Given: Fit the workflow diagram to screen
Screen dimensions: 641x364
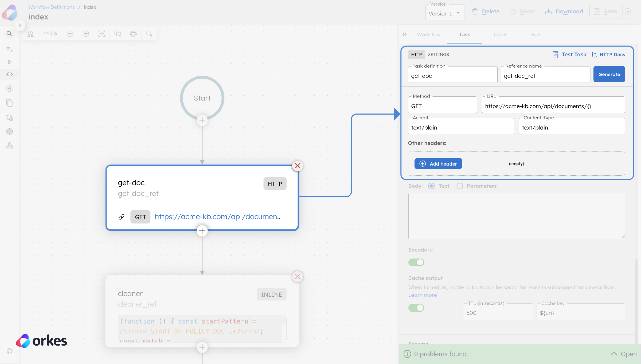Looking at the screenshot, I should click(x=102, y=33).
